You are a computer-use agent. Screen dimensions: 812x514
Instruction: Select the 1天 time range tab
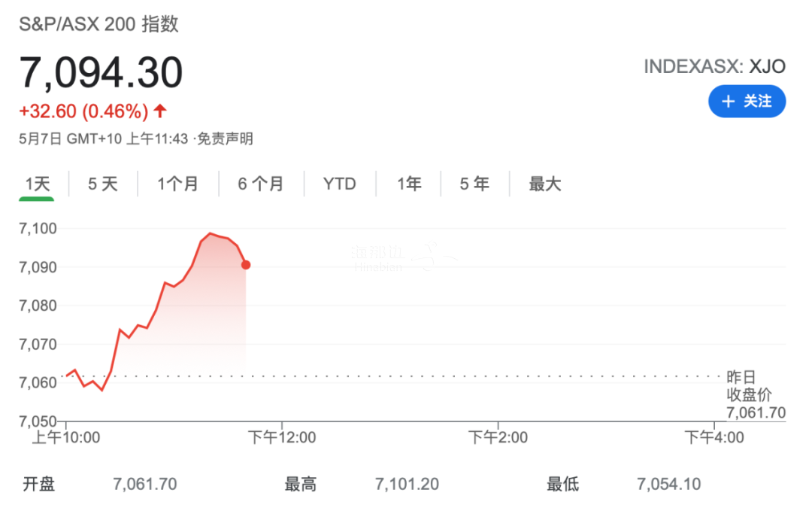point(38,184)
